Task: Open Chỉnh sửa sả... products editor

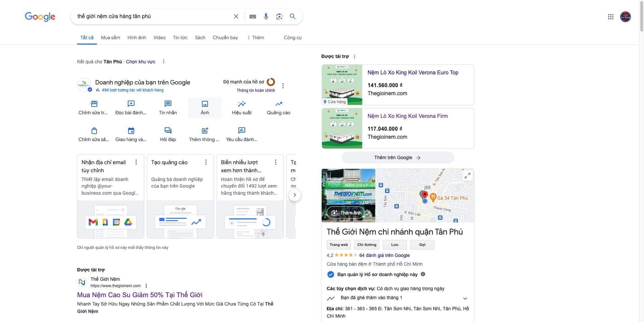Action: (94, 134)
